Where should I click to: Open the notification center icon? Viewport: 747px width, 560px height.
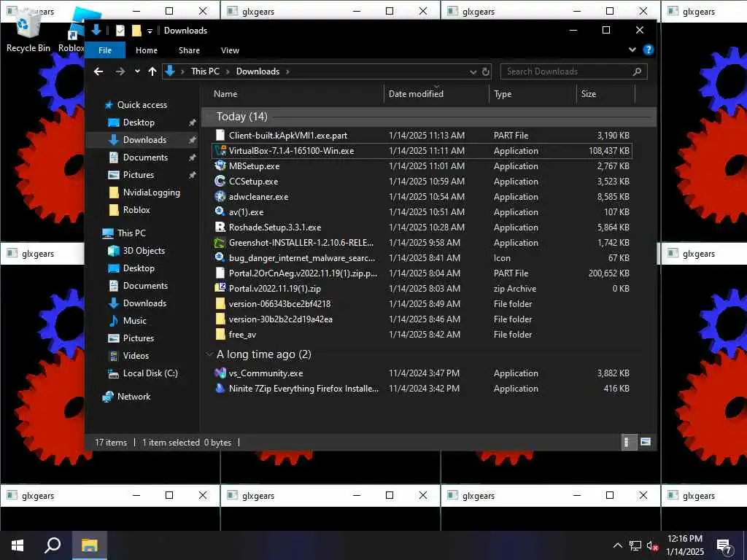724,546
